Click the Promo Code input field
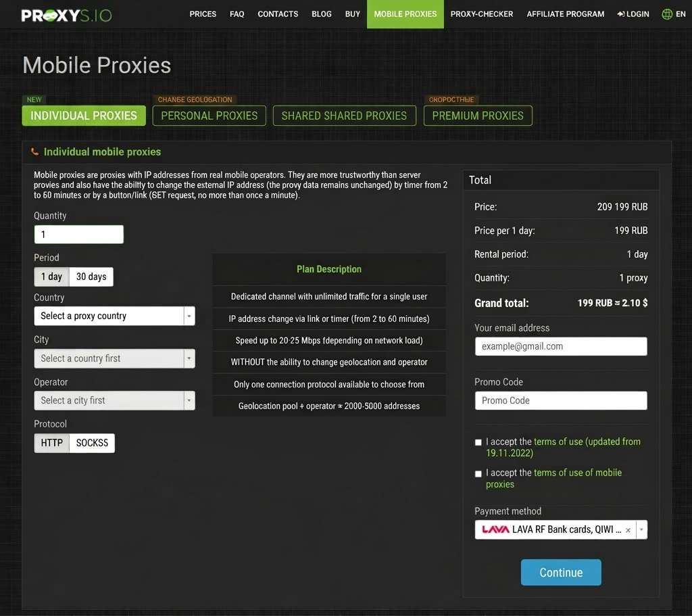Screen dimensions: 692x616 561,400
